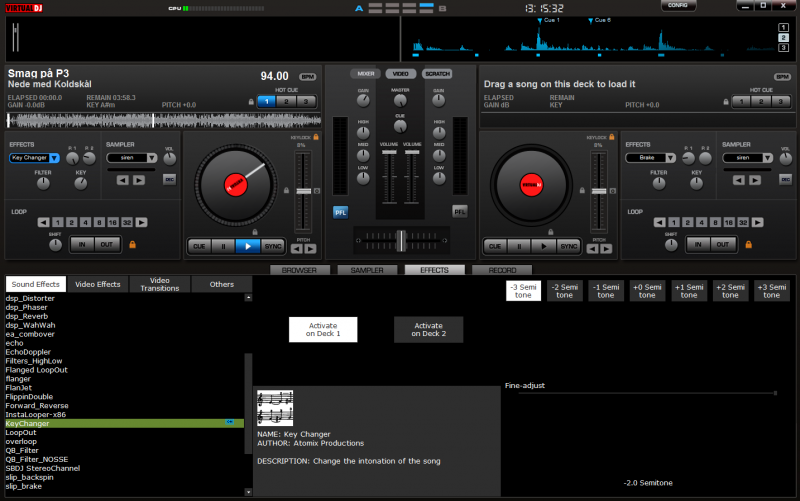This screenshot has width=800, height=501.
Task: Open the Video Transitions tab
Action: coord(160,284)
